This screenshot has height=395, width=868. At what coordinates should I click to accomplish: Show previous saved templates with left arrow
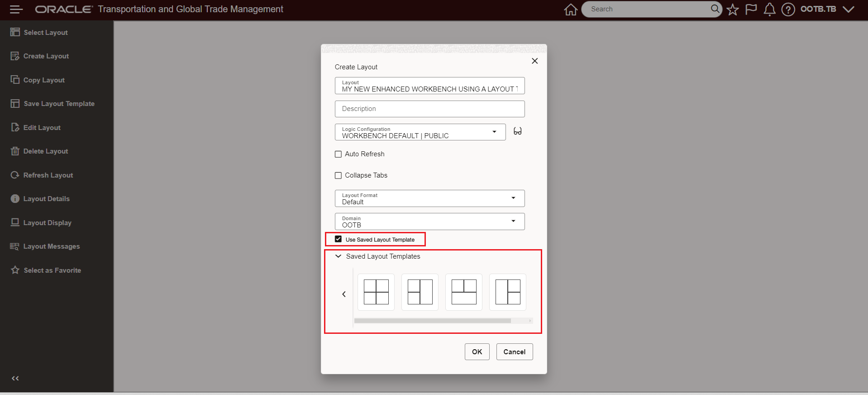tap(344, 294)
